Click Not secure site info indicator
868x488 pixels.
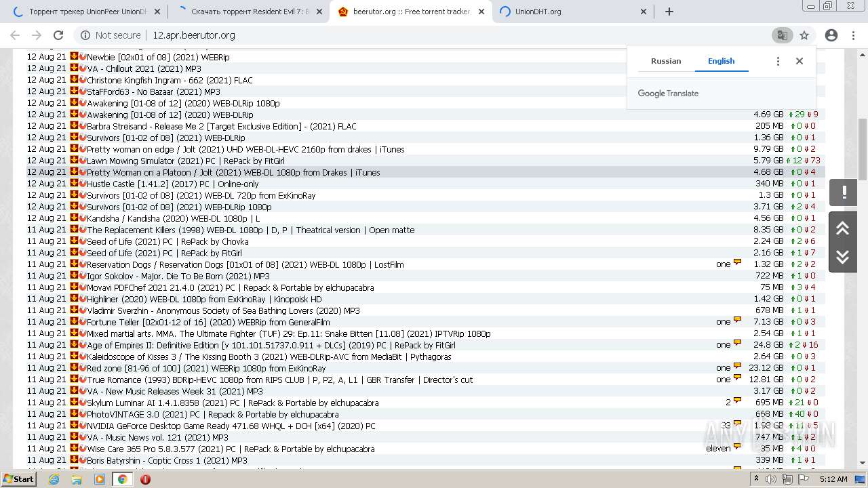pos(111,35)
